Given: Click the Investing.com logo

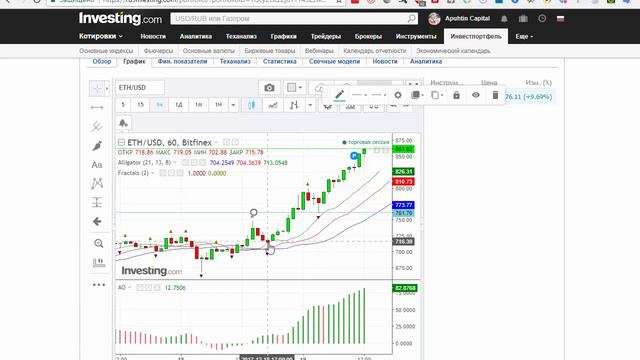Looking at the screenshot, I should coord(120,18).
